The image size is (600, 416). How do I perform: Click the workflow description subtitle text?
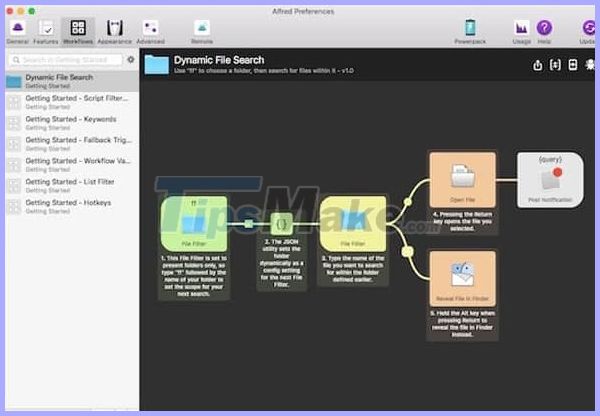pos(264,71)
